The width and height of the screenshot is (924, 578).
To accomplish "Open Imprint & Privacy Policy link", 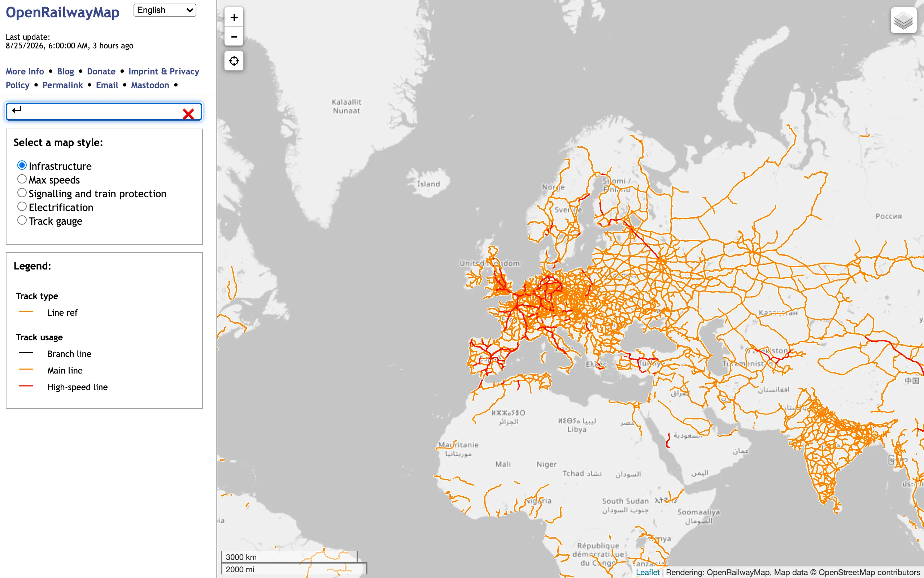I will coord(164,72).
